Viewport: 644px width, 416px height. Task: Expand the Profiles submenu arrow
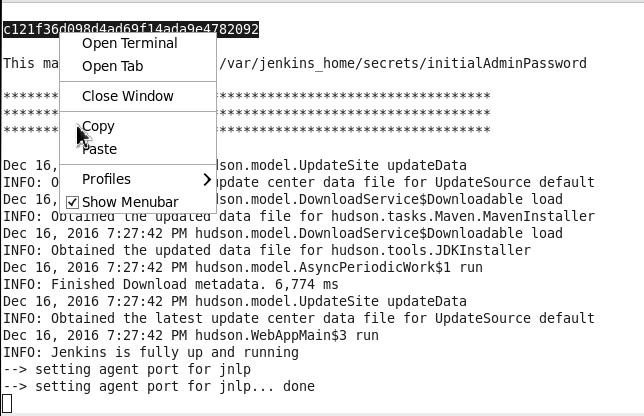click(x=207, y=179)
